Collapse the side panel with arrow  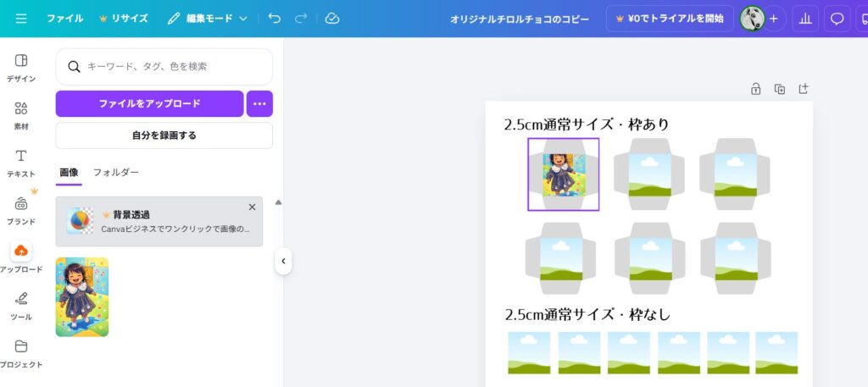point(283,262)
